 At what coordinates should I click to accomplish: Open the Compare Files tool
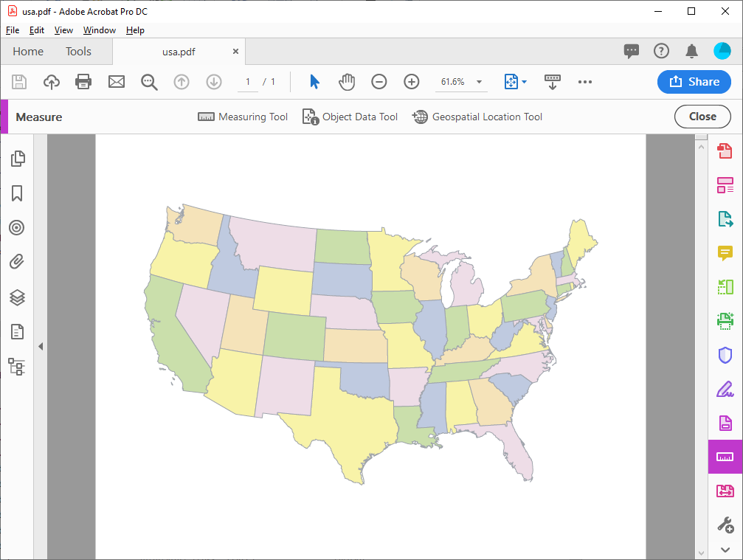click(725, 491)
